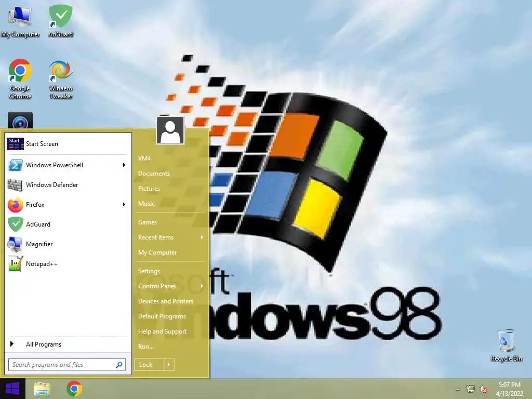Open shutdown options arrow next to Lock
The width and height of the screenshot is (532, 399).
pos(169,365)
